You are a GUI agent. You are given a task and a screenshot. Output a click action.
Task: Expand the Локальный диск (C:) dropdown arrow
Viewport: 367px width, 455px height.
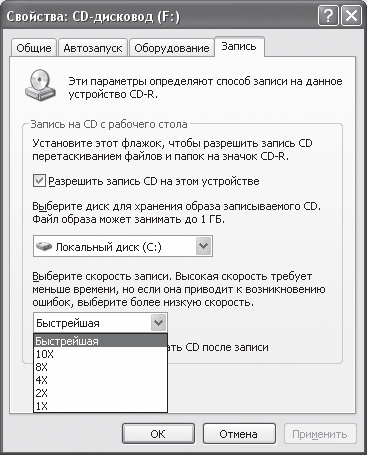(x=203, y=246)
